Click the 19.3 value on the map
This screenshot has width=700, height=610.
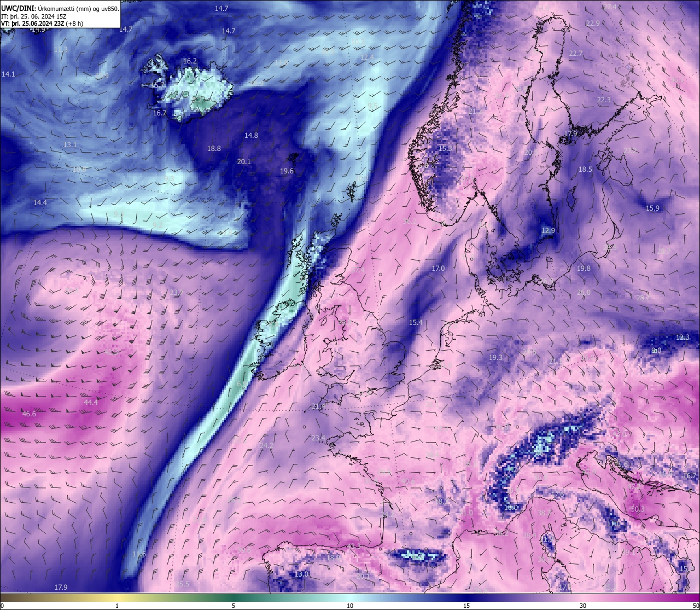pos(495,357)
